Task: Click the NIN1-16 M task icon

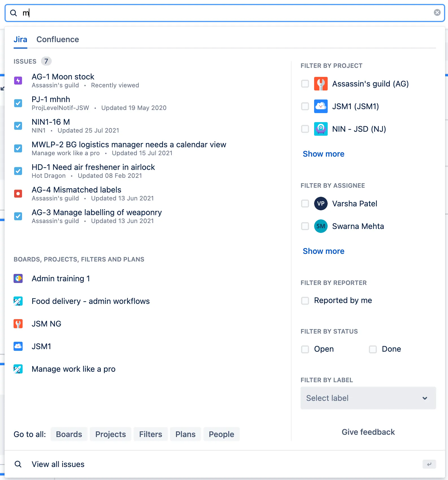Action: coord(18,126)
